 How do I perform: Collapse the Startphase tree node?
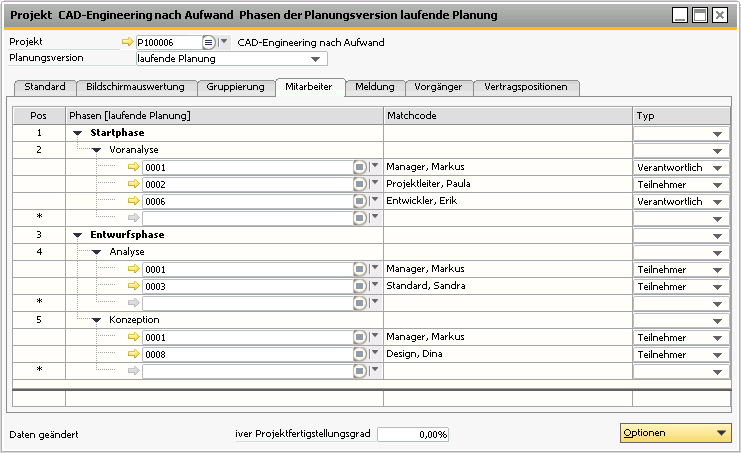tap(77, 133)
